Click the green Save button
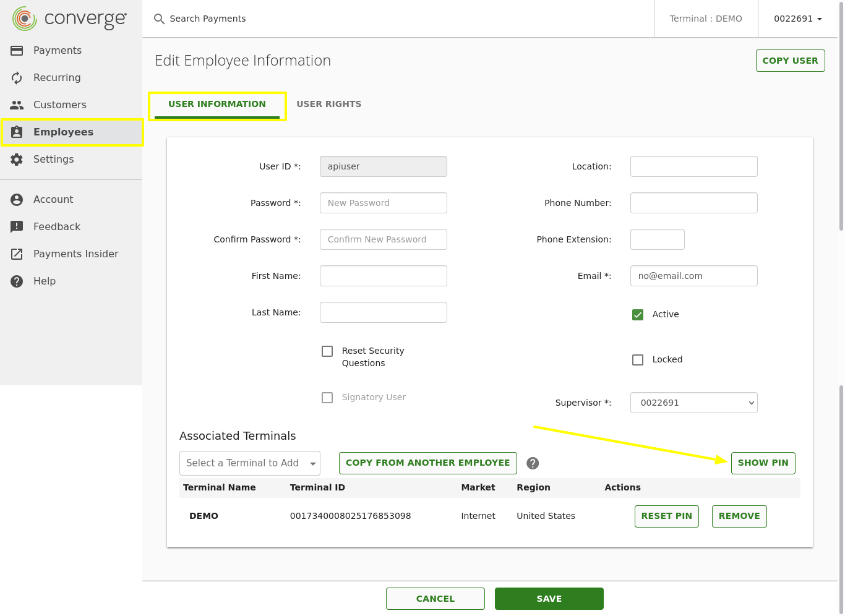The width and height of the screenshot is (845, 616). 549,599
